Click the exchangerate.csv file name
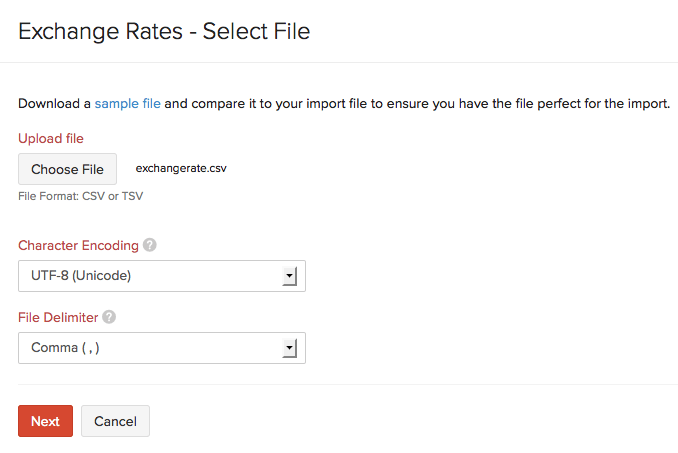The width and height of the screenshot is (678, 453). click(x=181, y=169)
